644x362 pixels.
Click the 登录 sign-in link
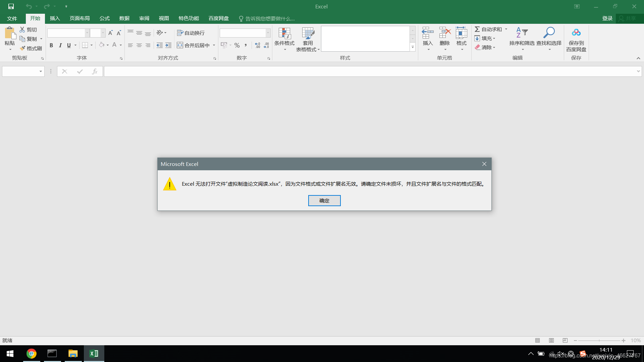607,18
